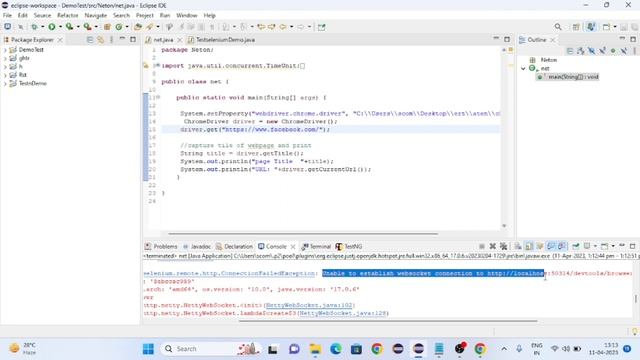Expand the Rst project arrow
Image resolution: width=640 pixels, height=360 pixels.
[x=5, y=75]
